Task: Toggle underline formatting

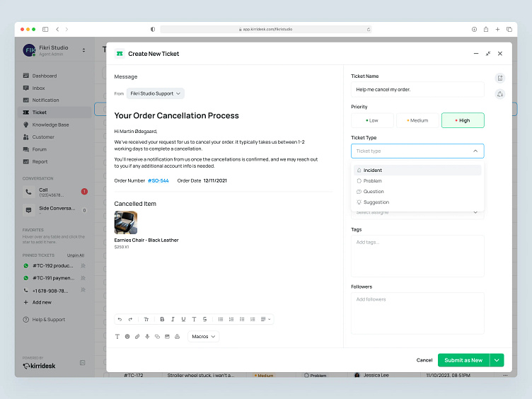Action: click(x=183, y=319)
